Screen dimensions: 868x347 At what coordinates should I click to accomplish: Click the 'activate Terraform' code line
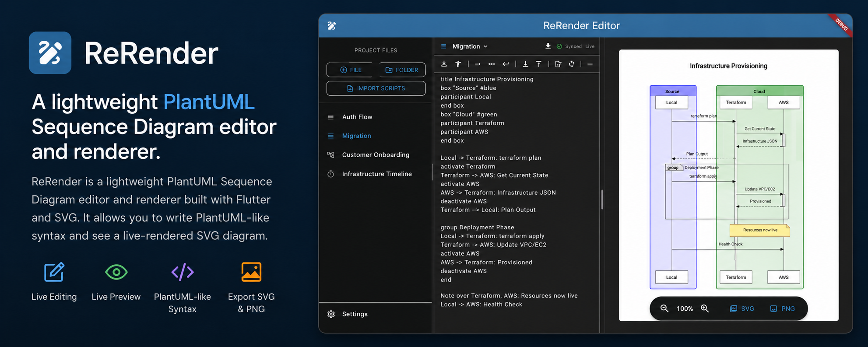tap(468, 167)
